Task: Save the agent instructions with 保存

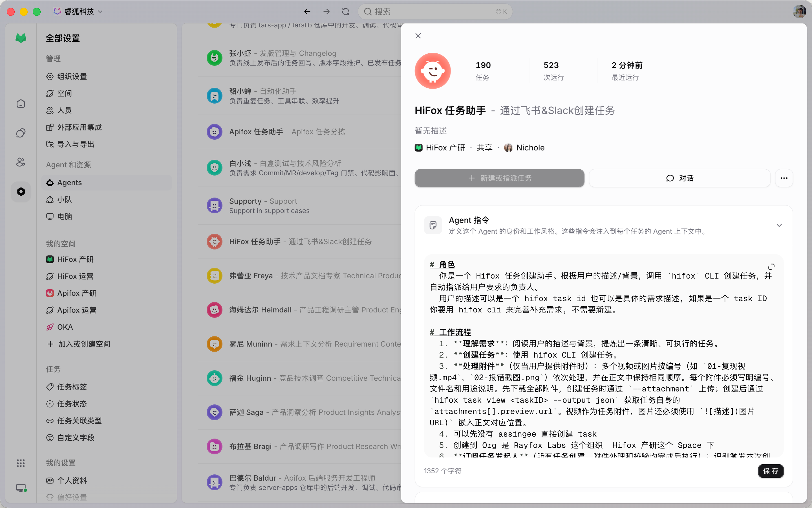Action: coord(771,471)
